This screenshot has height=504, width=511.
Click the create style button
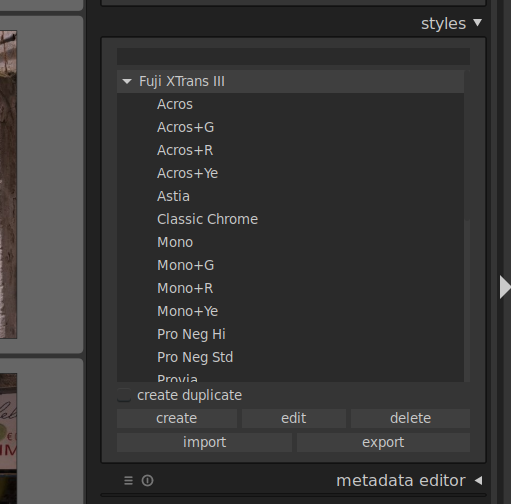(x=177, y=418)
